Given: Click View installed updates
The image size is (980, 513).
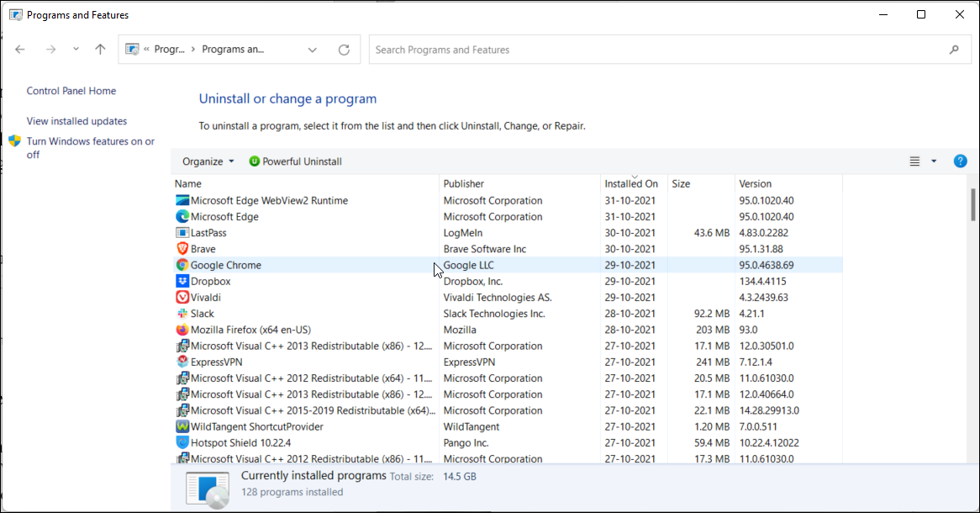Looking at the screenshot, I should click(x=76, y=120).
